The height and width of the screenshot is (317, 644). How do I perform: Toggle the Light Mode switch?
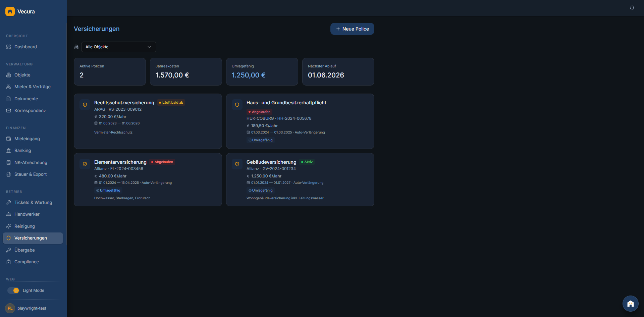[13, 290]
